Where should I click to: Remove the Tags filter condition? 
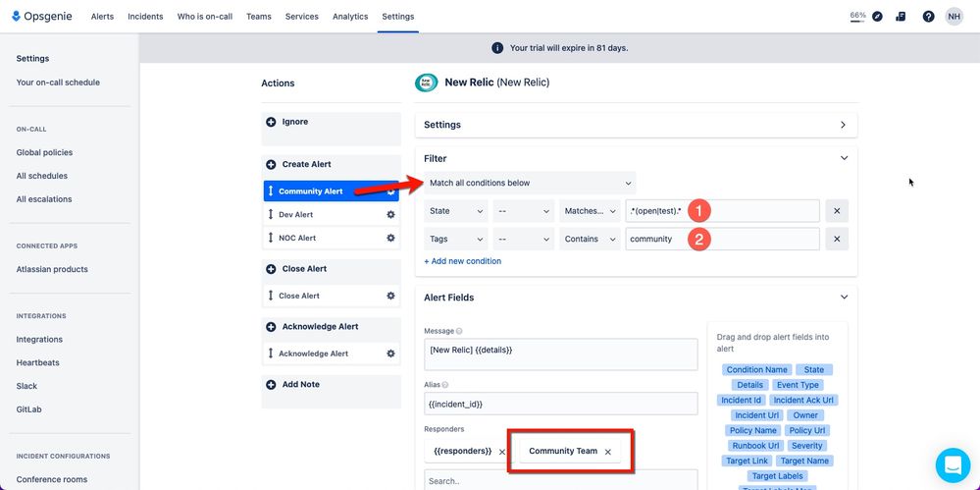click(837, 239)
